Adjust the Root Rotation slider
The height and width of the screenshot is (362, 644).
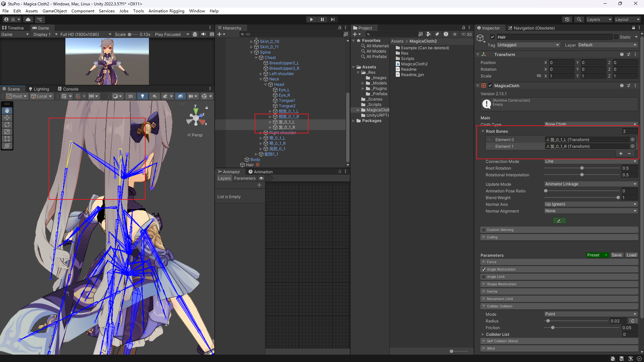[582, 168]
